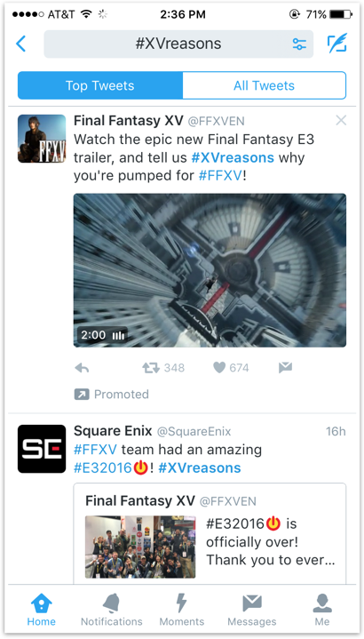The image size is (364, 639).
Task: Go to the Home tab
Action: 42,610
